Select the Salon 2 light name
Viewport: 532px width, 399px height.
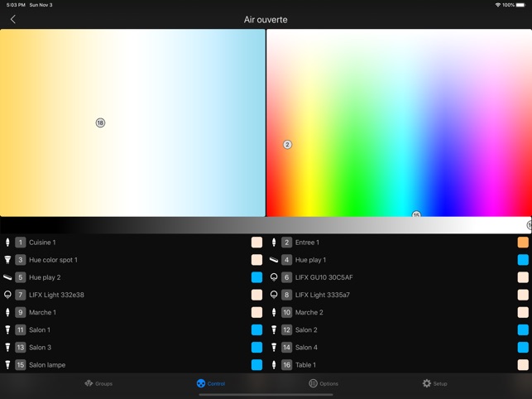coord(306,329)
